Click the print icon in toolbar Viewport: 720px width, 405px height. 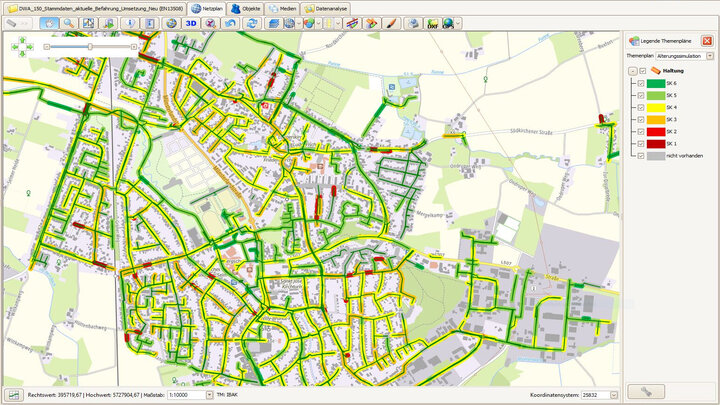click(x=411, y=22)
